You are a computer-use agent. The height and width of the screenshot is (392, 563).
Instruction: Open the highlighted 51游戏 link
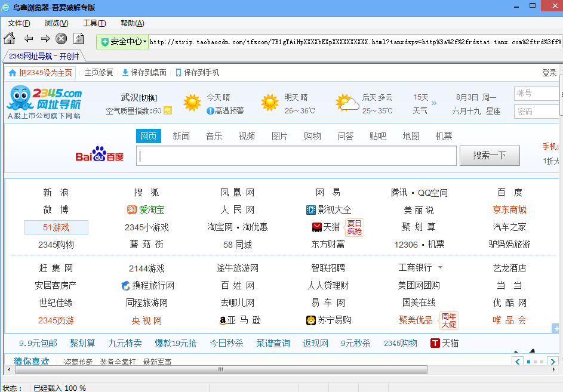(56, 227)
